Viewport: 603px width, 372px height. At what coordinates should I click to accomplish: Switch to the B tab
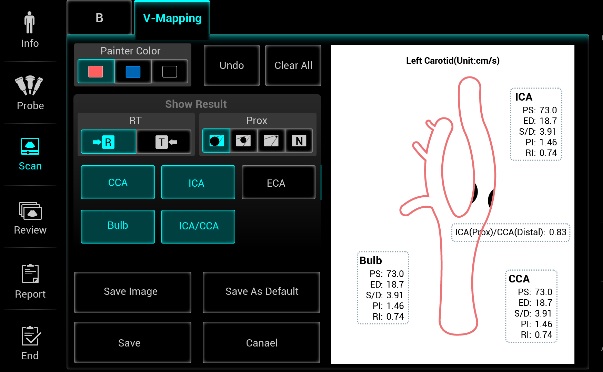99,18
